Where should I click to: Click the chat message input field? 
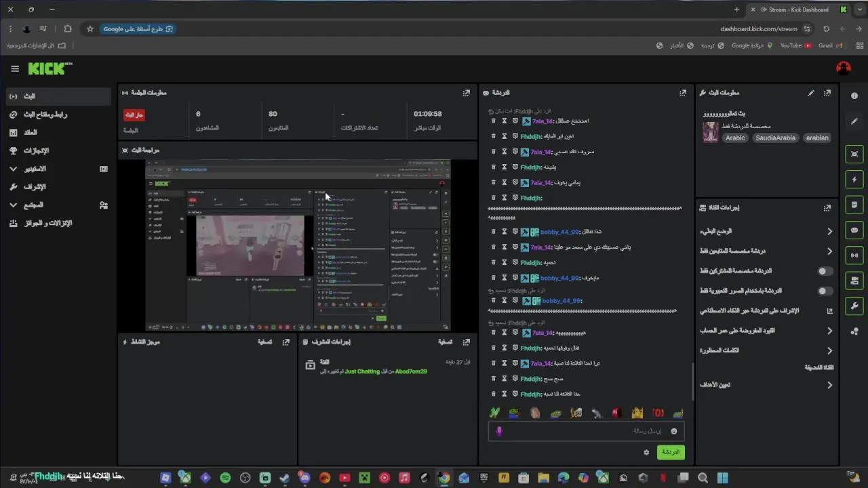pyautogui.click(x=586, y=431)
